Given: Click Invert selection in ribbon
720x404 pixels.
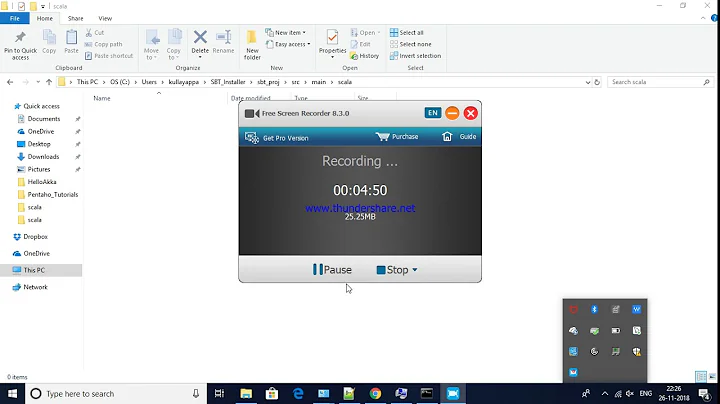Looking at the screenshot, I should (x=415, y=56).
